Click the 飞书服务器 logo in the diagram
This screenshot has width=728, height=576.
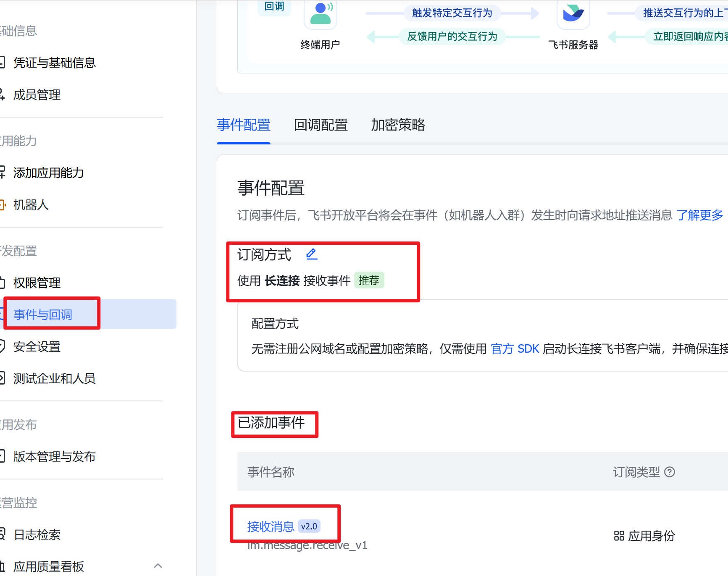(573, 15)
